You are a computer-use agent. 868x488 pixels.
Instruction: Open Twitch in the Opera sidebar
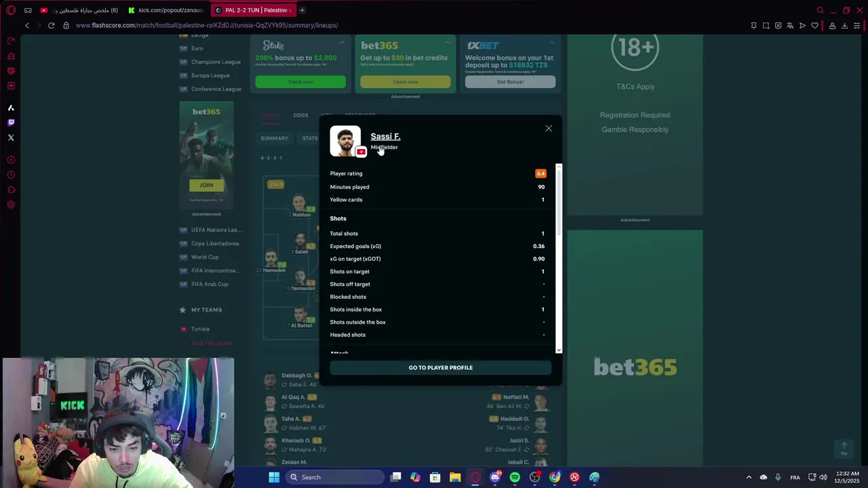11,123
